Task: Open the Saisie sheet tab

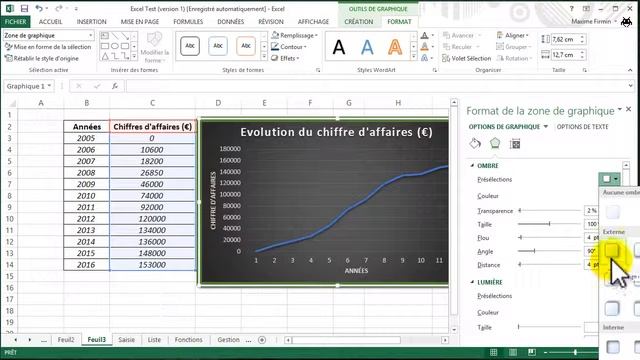Action: pyautogui.click(x=127, y=340)
